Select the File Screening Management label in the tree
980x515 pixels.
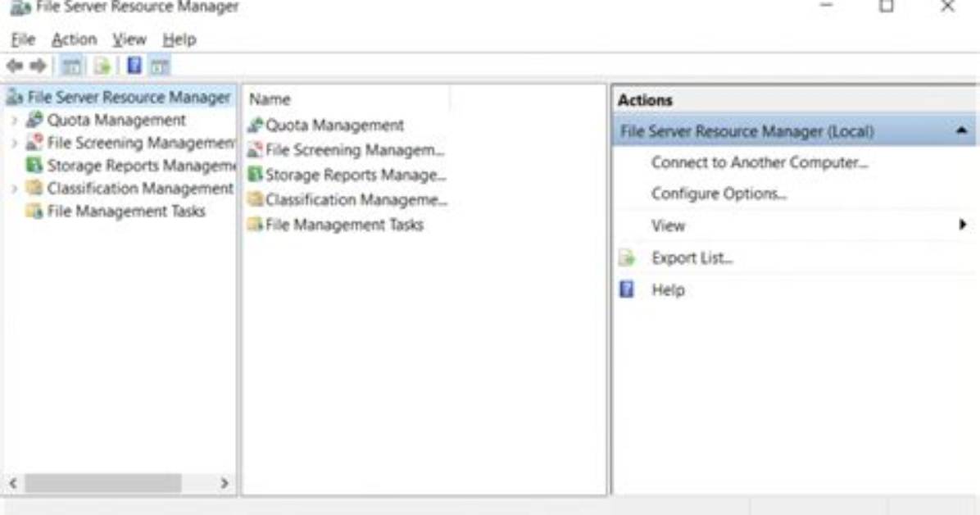[x=141, y=143]
